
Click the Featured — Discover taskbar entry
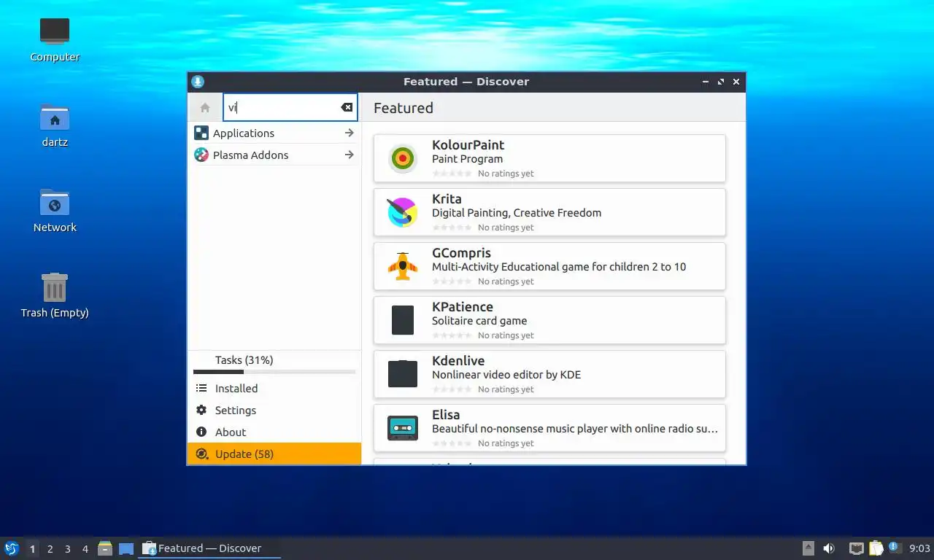[209, 548]
